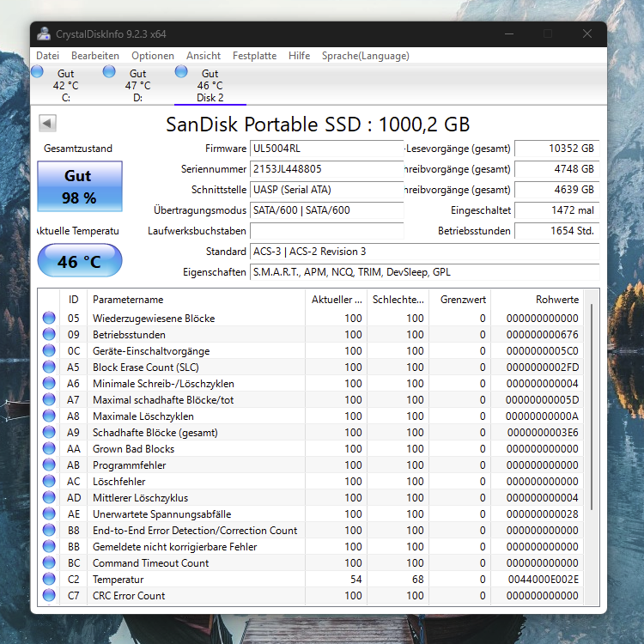Open the Bearbeiten menu
The height and width of the screenshot is (644, 644).
(x=95, y=56)
